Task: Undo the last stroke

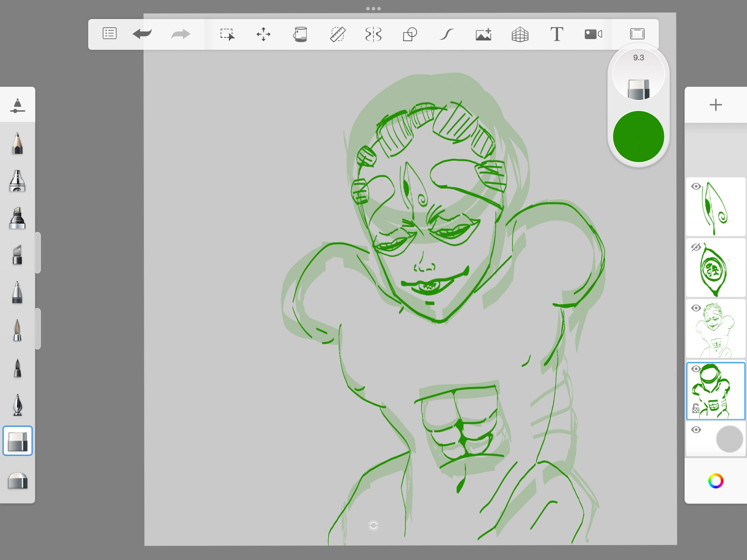Action: [x=142, y=34]
